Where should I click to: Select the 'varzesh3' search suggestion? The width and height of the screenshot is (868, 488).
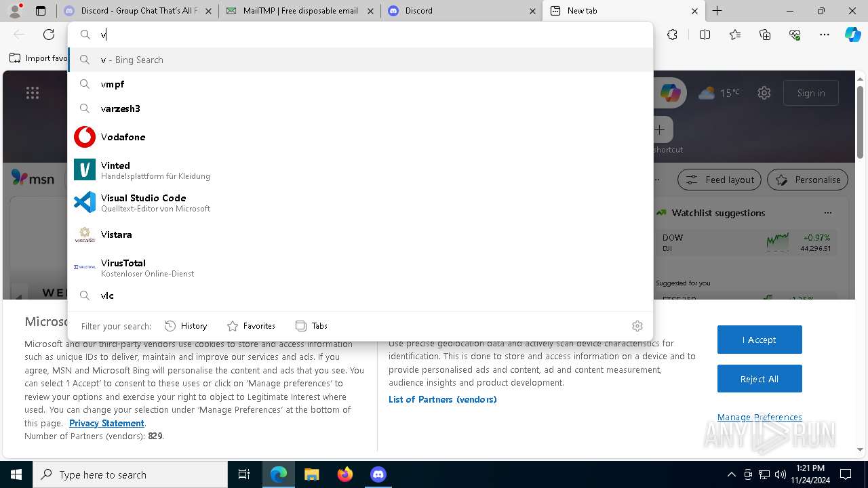click(360, 108)
